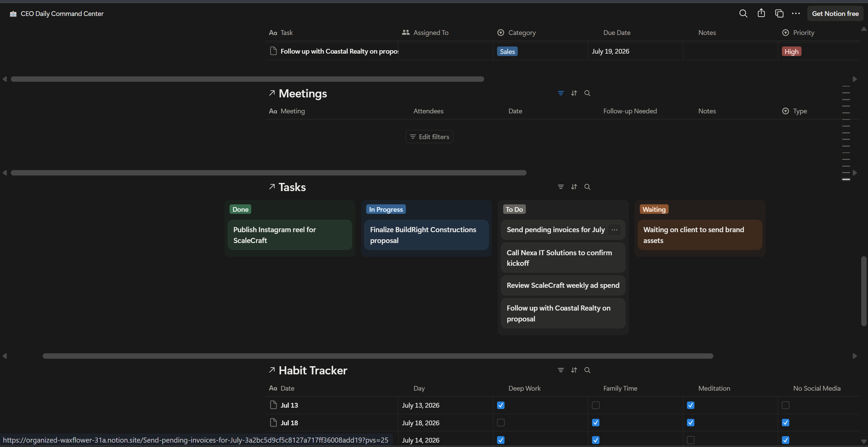This screenshot has height=447, width=868.
Task: Open search in the top bar
Action: 743,14
